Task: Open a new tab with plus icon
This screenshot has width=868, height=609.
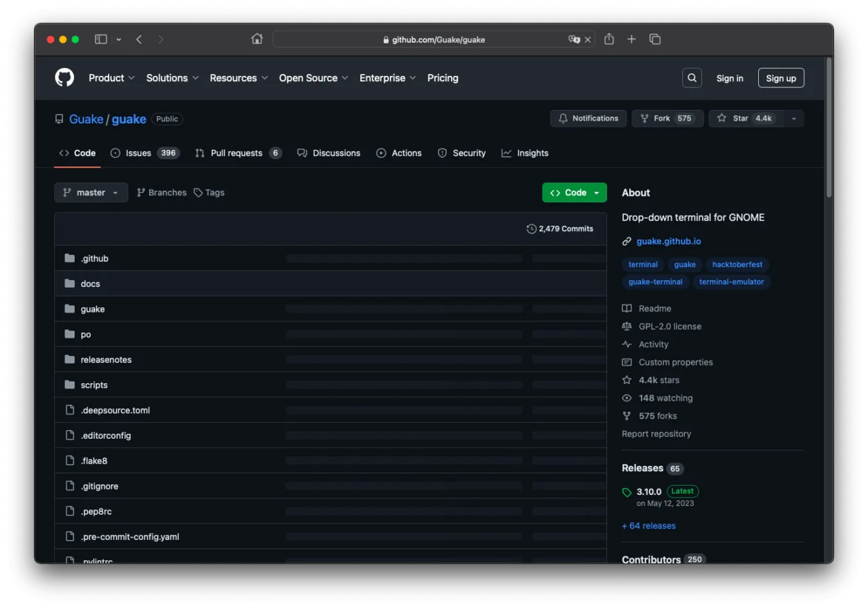Action: pyautogui.click(x=631, y=39)
